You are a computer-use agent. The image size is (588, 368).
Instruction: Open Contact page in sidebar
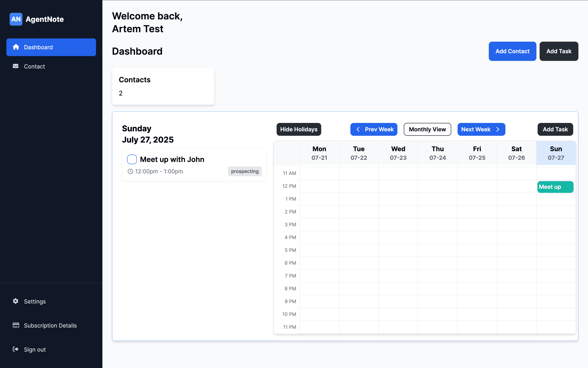pos(34,66)
